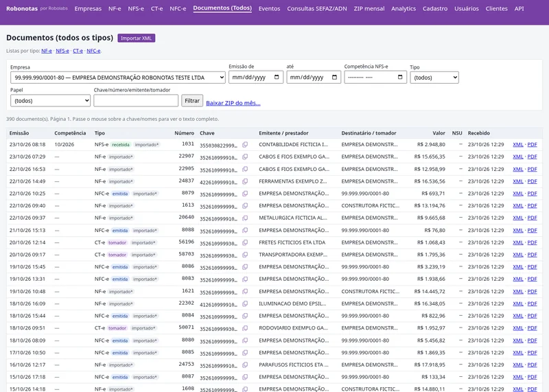
Task: Click the value R$ 17.918,95
Action: pos(430,365)
